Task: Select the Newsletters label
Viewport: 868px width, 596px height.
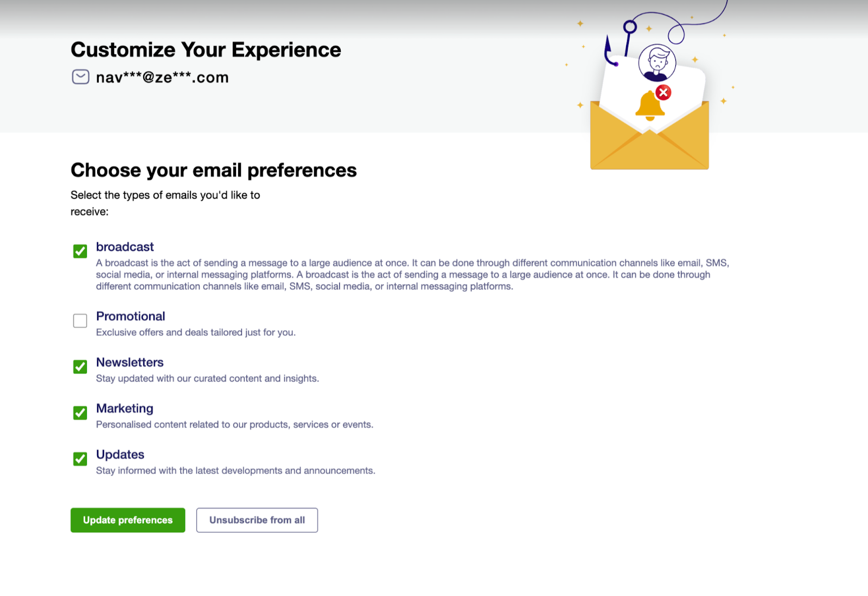Action: click(x=130, y=363)
